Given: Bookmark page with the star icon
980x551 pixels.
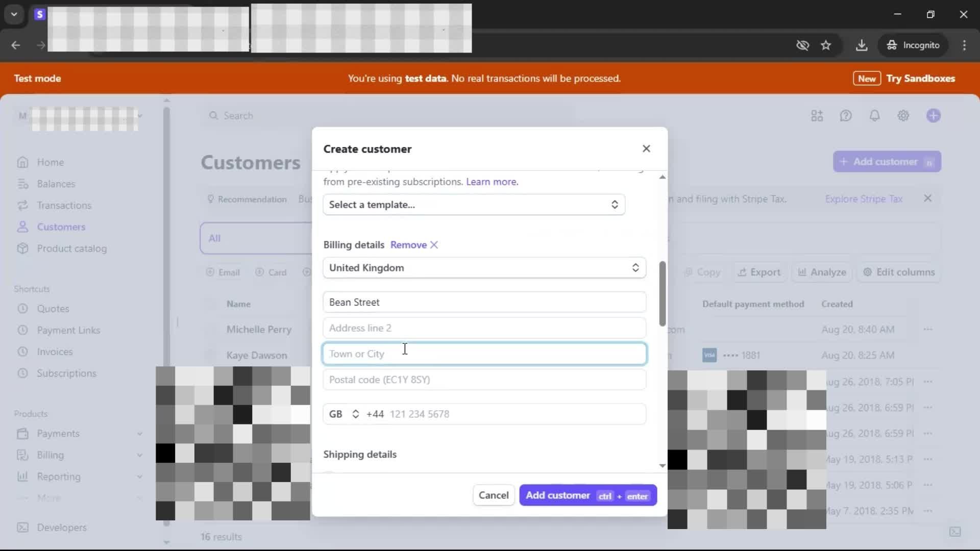Looking at the screenshot, I should 826,45.
